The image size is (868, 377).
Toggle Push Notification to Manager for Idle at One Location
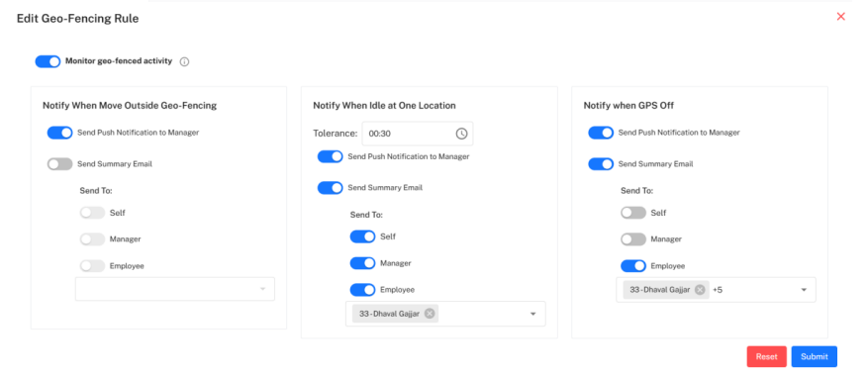tap(330, 156)
